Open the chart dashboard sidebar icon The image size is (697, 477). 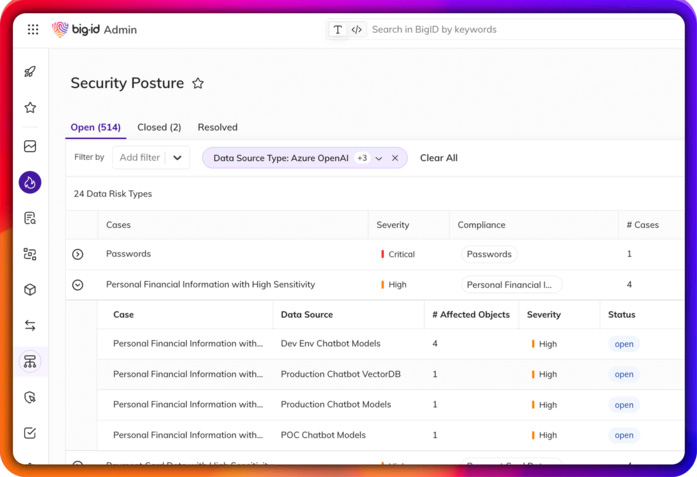point(30,146)
